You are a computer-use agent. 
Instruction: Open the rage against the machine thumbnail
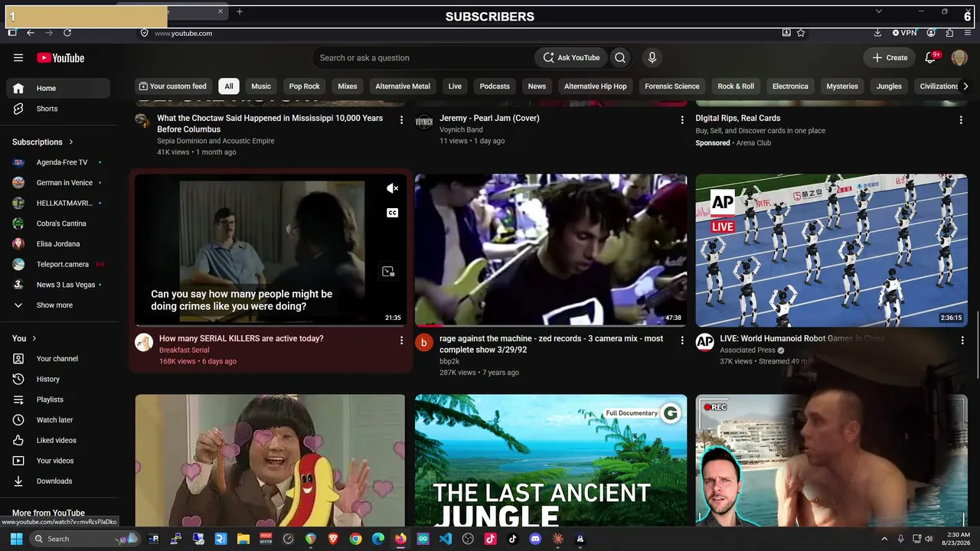click(551, 250)
